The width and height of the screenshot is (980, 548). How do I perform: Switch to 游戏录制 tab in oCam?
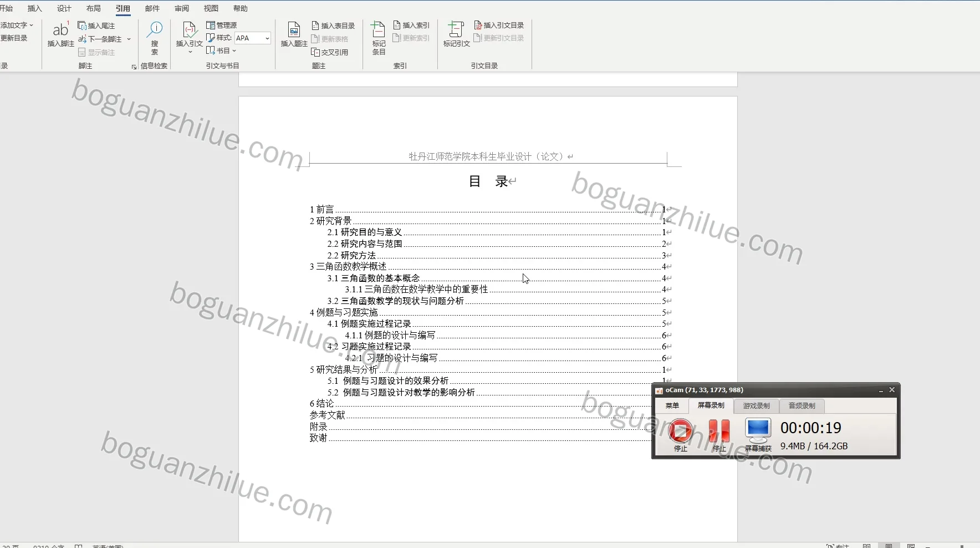[756, 406]
